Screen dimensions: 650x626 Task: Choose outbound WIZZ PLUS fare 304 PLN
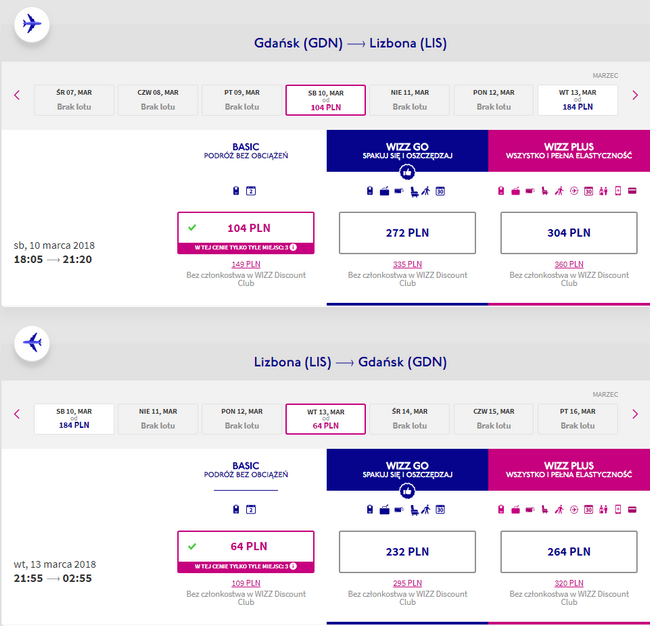[569, 233]
